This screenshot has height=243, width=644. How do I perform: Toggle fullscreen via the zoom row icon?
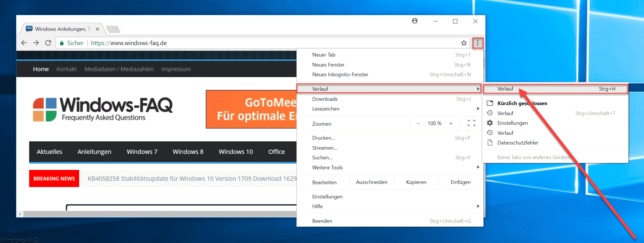pos(471,123)
